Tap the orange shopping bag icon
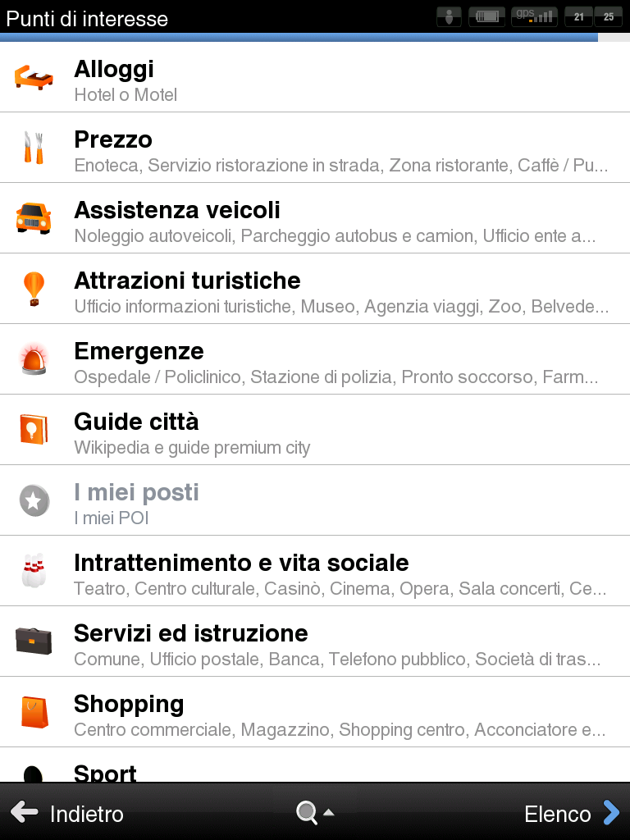The height and width of the screenshot is (840, 630). 34,711
